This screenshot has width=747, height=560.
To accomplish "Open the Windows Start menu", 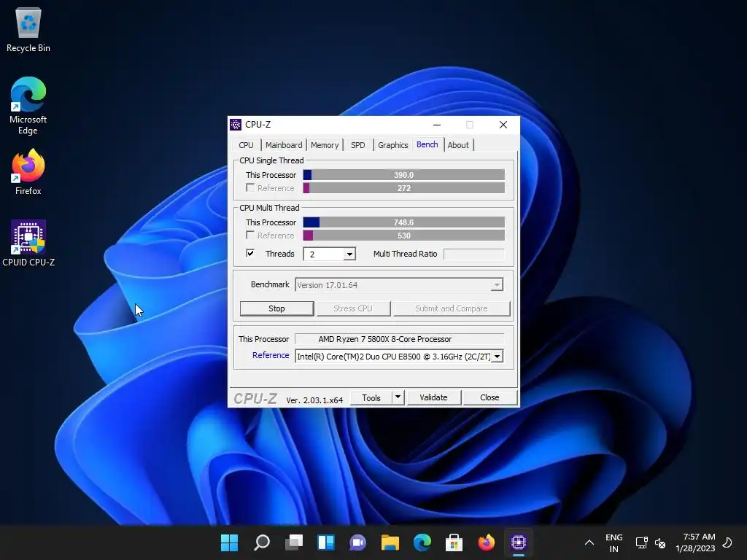I will tap(229, 542).
